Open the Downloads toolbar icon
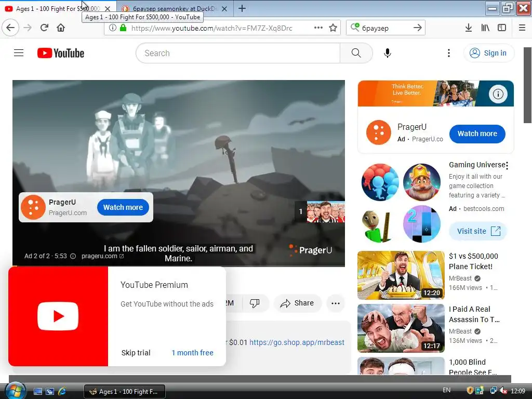The image size is (532, 399). pos(468,28)
